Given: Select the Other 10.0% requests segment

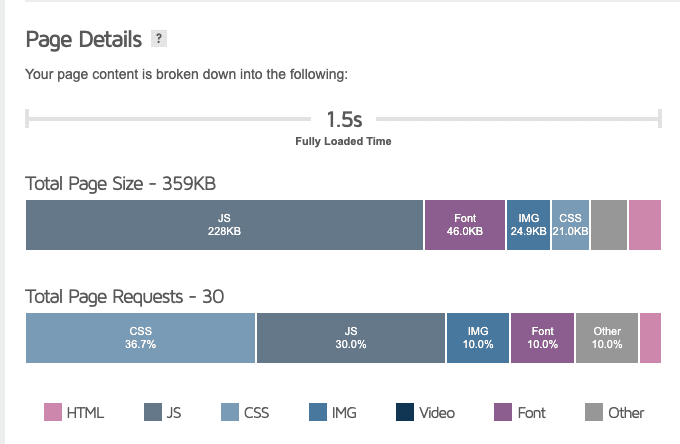Looking at the screenshot, I should tap(607, 338).
